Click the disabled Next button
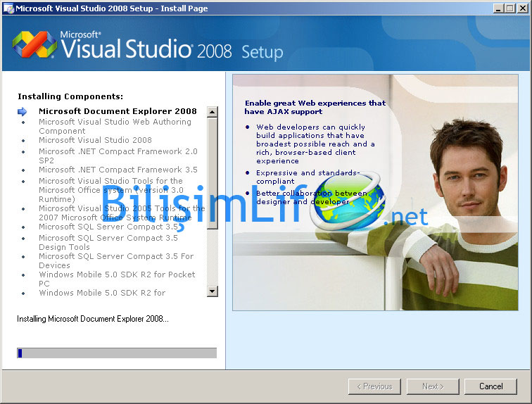 [x=433, y=386]
